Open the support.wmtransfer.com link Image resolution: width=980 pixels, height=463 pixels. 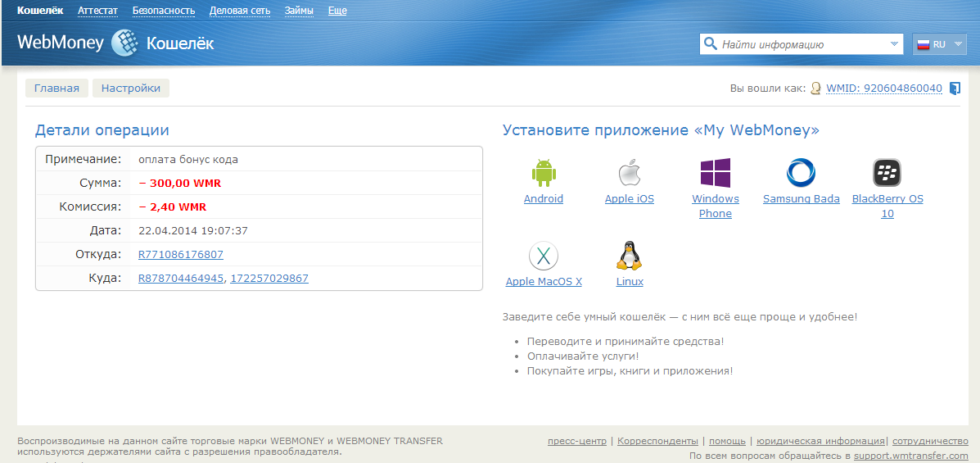click(x=910, y=456)
